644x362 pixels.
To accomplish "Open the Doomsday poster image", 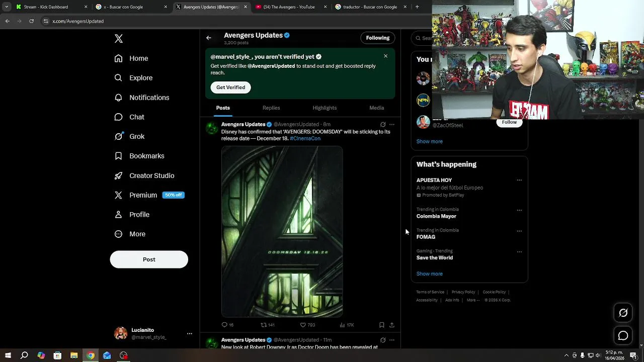I will tap(282, 231).
